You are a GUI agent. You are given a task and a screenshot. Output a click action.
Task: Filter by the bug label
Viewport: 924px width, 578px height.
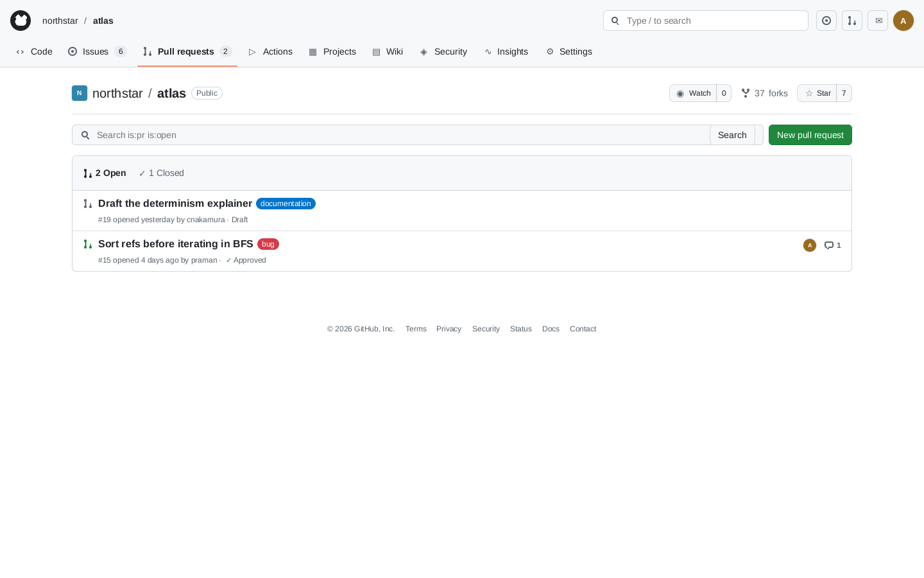click(x=268, y=244)
